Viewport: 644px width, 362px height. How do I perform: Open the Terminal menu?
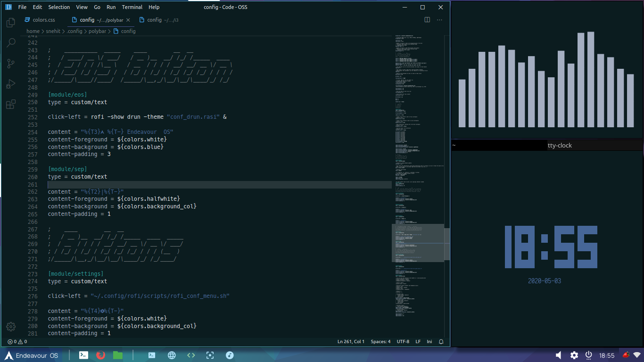[x=132, y=7]
